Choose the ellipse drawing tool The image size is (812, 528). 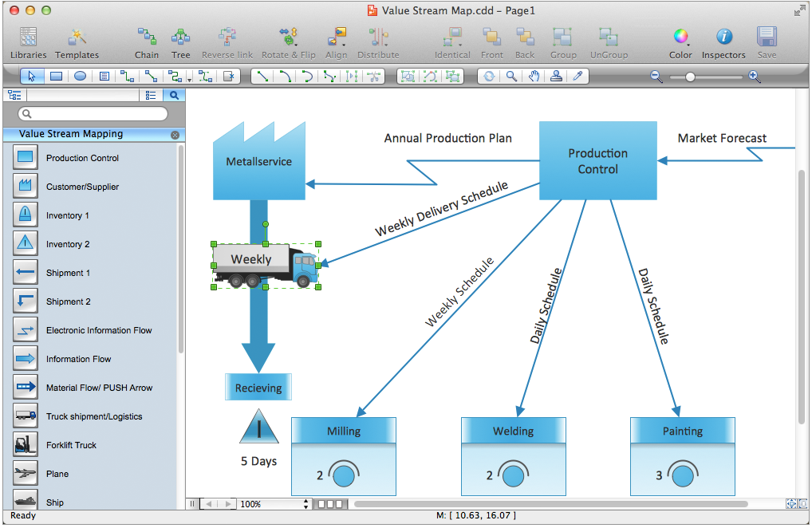pyautogui.click(x=80, y=77)
